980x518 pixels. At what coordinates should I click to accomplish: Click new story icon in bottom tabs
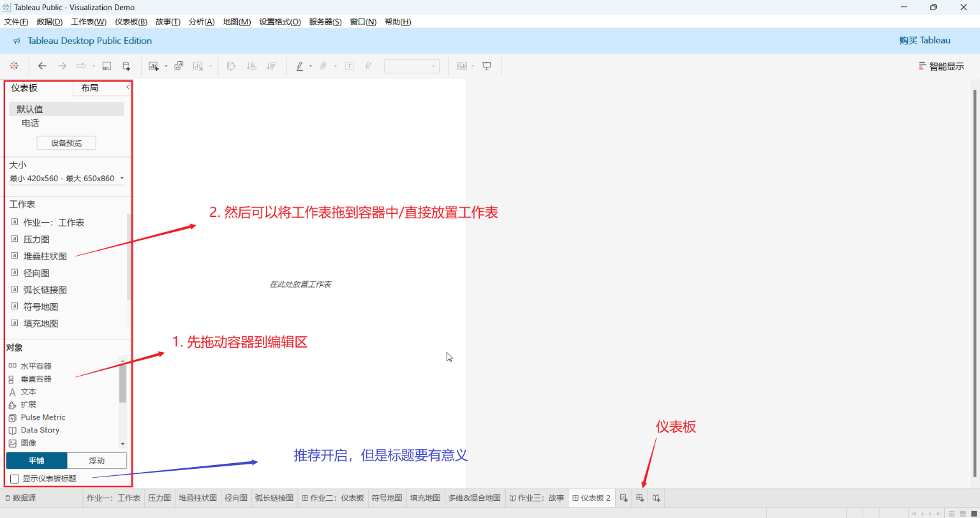coord(656,498)
